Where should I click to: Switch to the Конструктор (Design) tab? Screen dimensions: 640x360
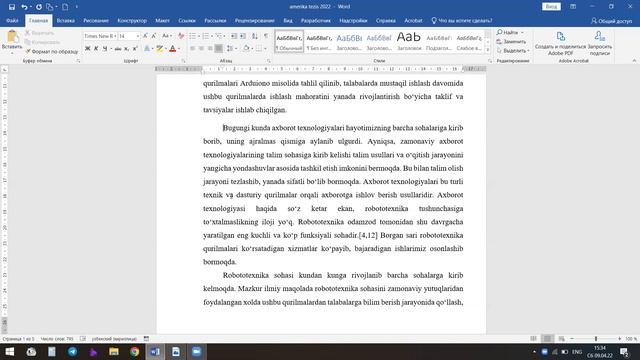coord(132,20)
